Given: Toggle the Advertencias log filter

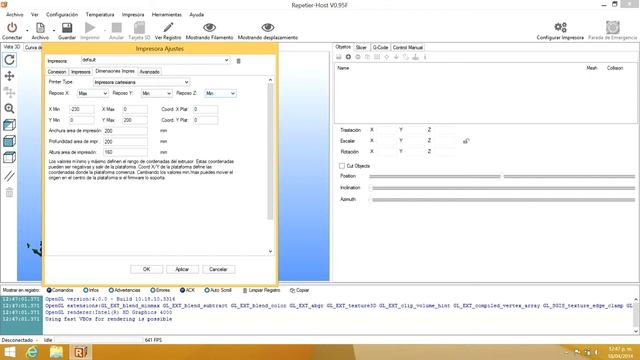Looking at the screenshot, I should click(124, 290).
